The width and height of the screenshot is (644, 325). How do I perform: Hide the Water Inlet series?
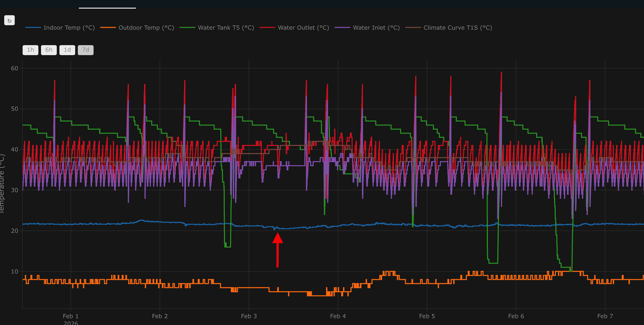click(x=376, y=28)
